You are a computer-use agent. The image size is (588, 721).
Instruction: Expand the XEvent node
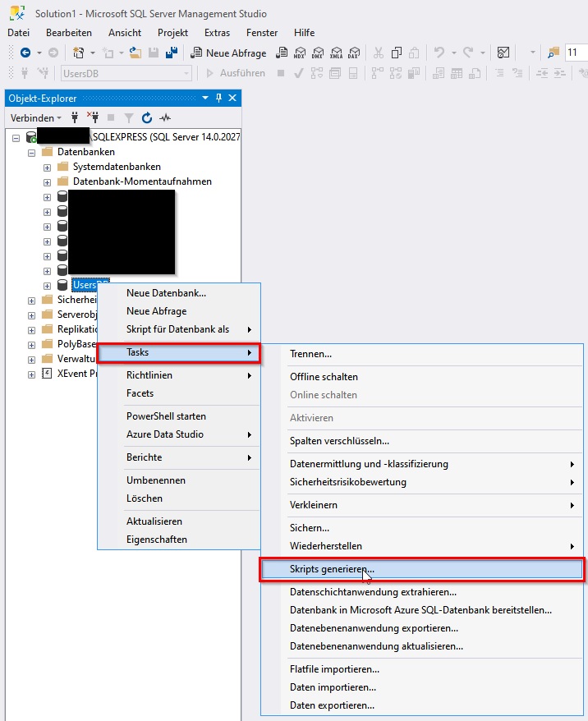31,374
